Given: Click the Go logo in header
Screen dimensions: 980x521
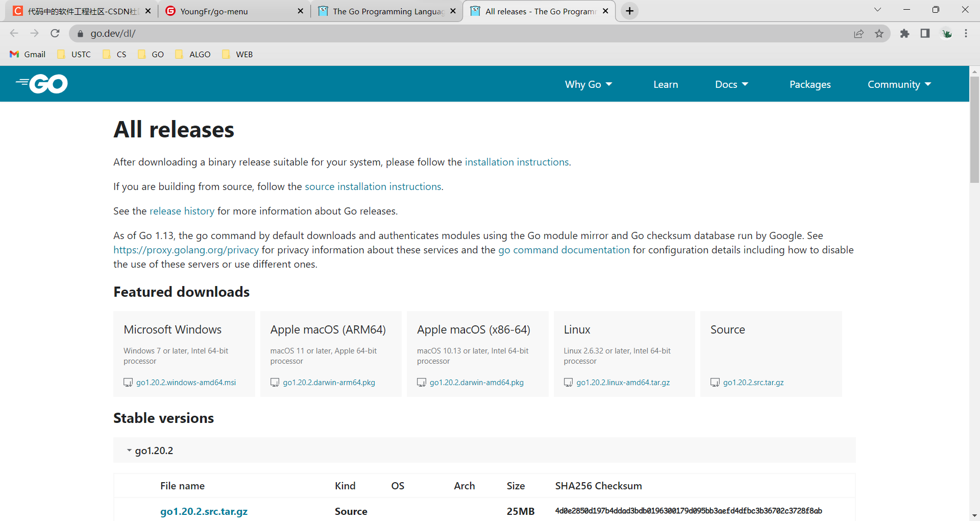Looking at the screenshot, I should 42,84.
